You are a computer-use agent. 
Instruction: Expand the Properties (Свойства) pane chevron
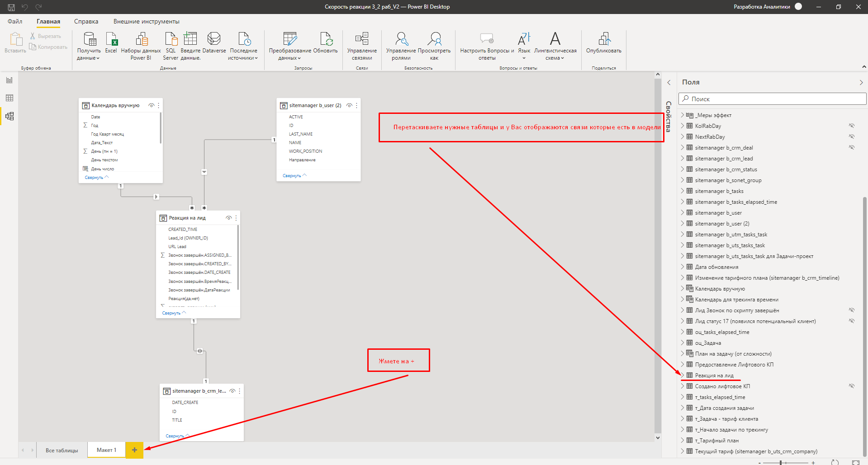pos(669,82)
